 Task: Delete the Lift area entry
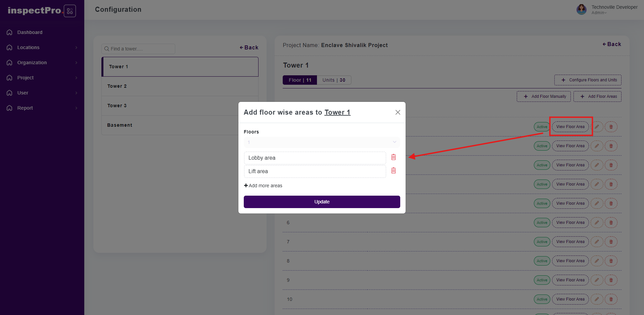pyautogui.click(x=394, y=171)
